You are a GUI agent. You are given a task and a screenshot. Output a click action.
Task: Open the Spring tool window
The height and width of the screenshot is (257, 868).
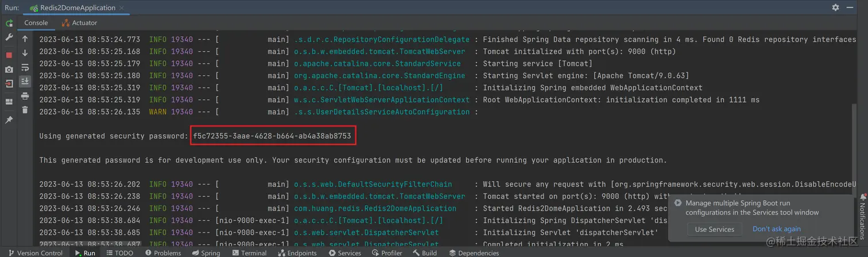(206, 253)
